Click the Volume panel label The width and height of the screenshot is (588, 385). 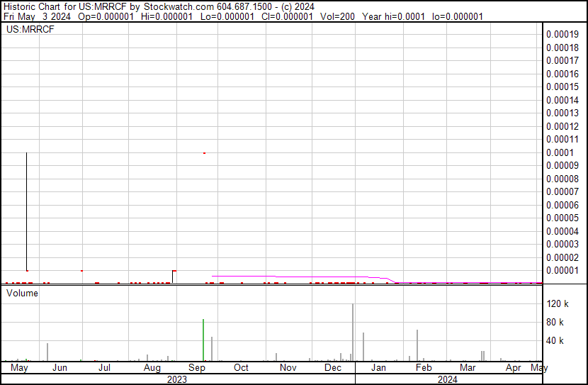click(x=22, y=293)
